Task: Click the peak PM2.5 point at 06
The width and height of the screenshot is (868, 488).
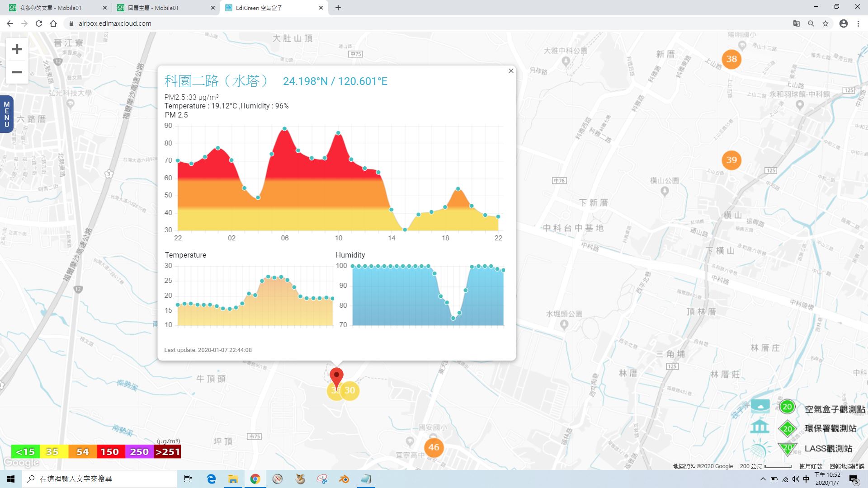Action: (x=284, y=129)
